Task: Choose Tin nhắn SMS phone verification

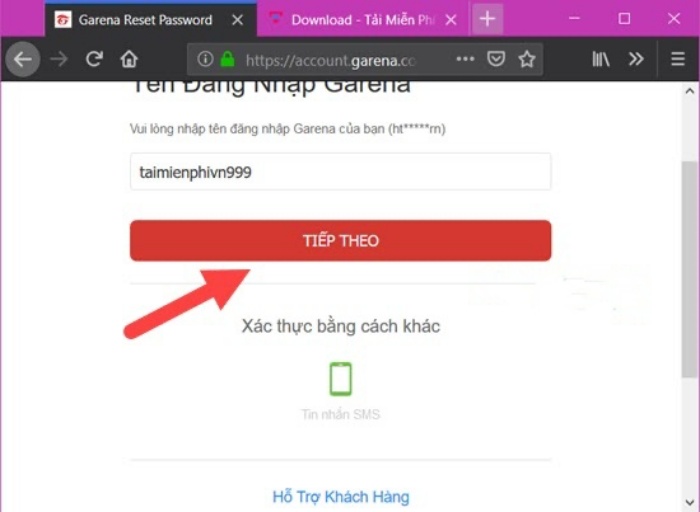Action: (341, 391)
